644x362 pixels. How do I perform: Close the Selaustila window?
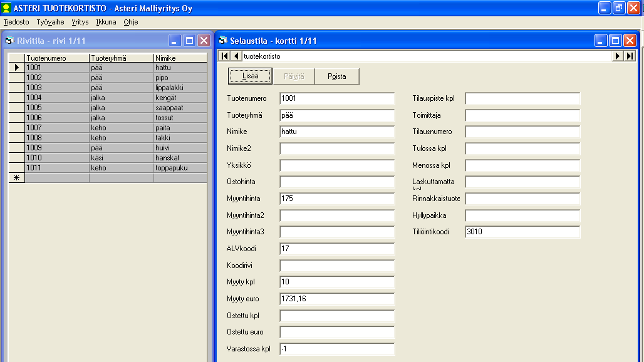630,40
